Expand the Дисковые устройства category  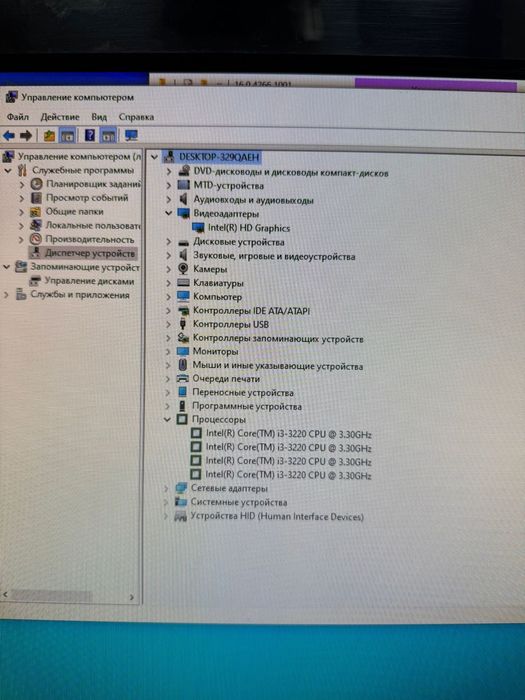tap(169, 242)
